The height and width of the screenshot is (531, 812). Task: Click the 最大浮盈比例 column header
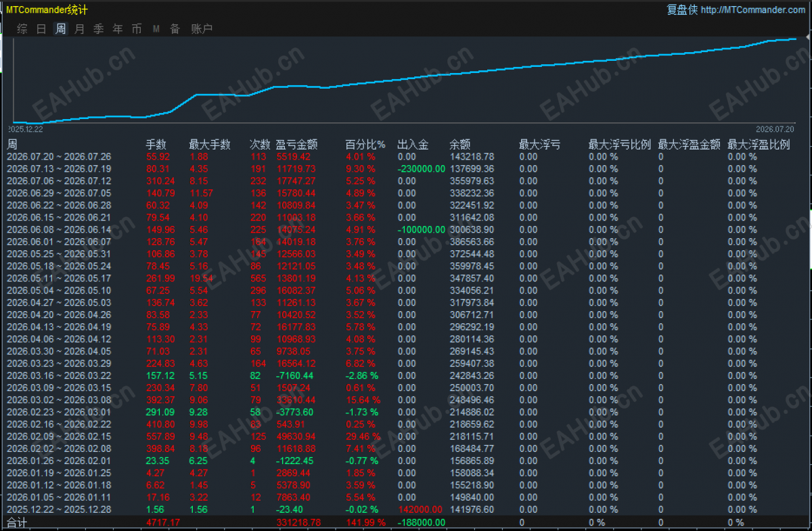pyautogui.click(x=759, y=144)
